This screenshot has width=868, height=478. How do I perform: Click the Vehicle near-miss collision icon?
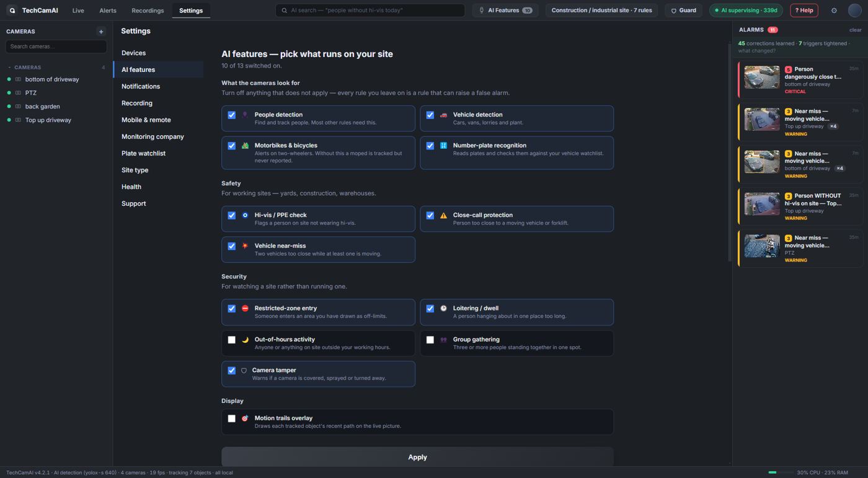click(245, 246)
